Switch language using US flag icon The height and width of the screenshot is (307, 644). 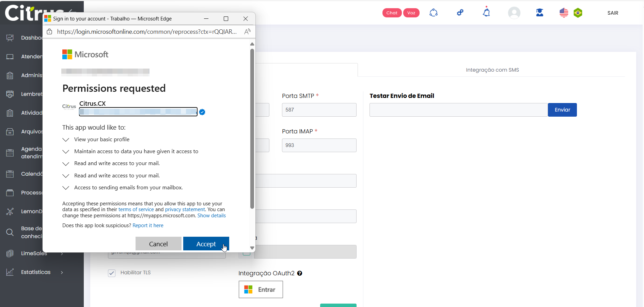click(564, 13)
